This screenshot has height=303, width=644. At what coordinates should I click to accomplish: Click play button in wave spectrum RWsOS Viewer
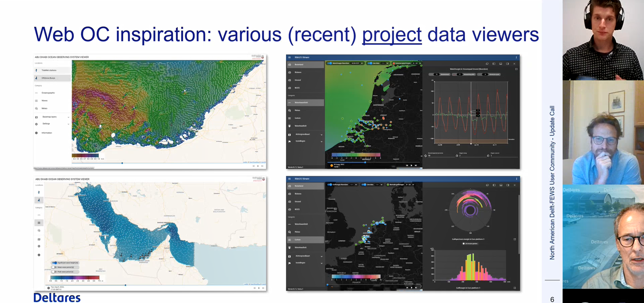pos(411,287)
